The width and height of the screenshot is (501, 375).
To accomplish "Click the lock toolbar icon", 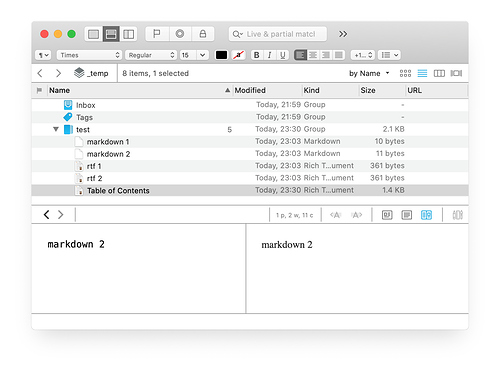I will (203, 34).
